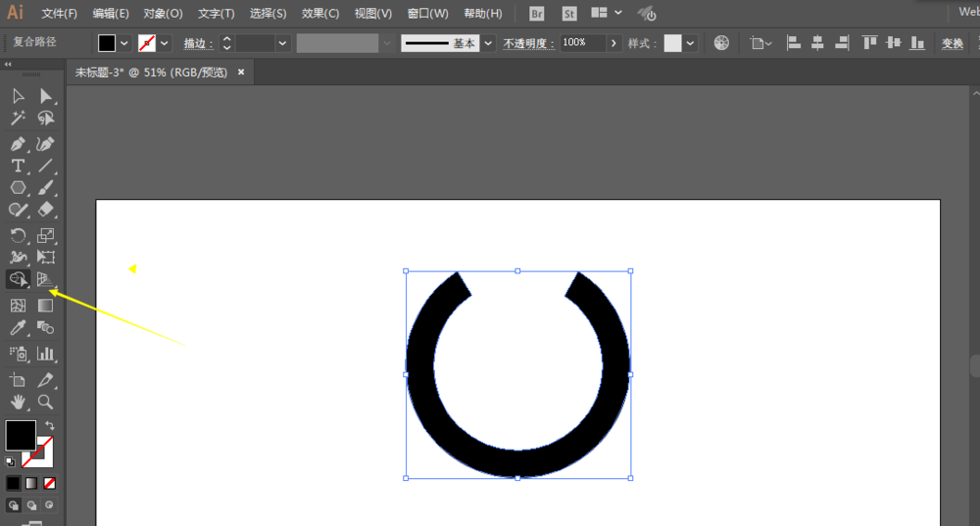Click the 样式 white style swatch
The width and height of the screenshot is (980, 526).
tap(672, 43)
